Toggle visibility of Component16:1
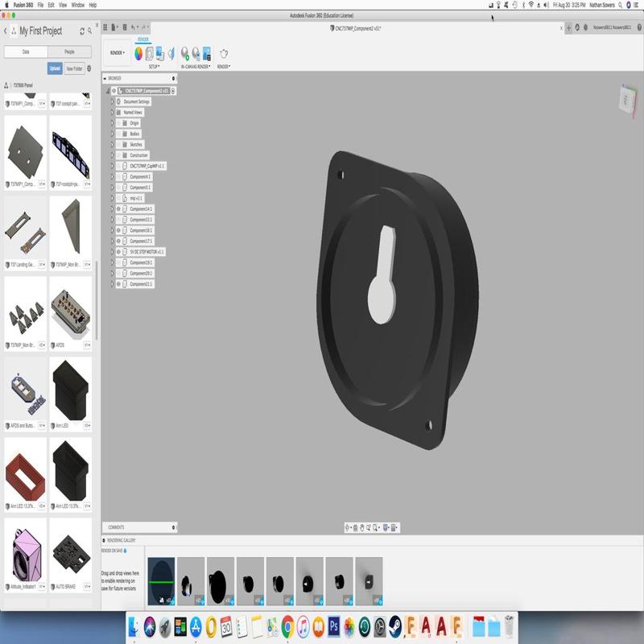644x644 pixels. pyautogui.click(x=118, y=230)
